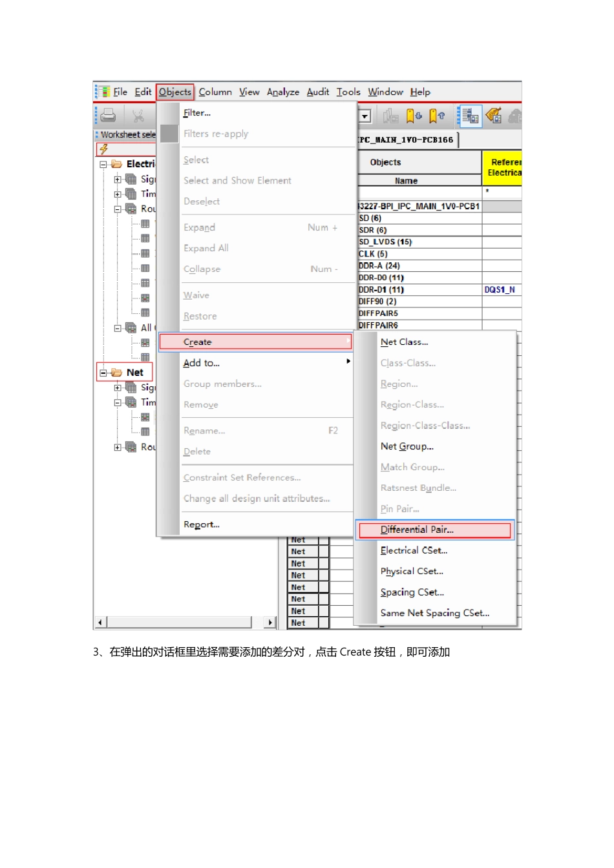
Task: Collapse the Tim node under Net
Action: click(118, 402)
